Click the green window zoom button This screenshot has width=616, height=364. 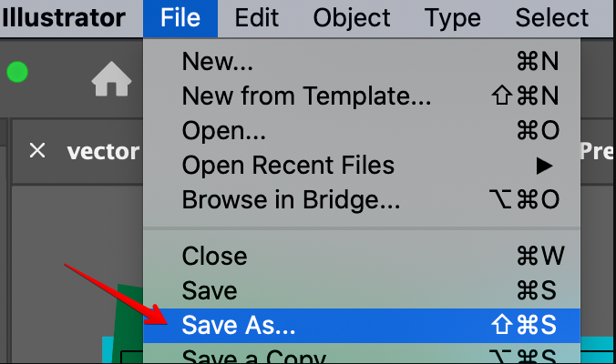[17, 73]
